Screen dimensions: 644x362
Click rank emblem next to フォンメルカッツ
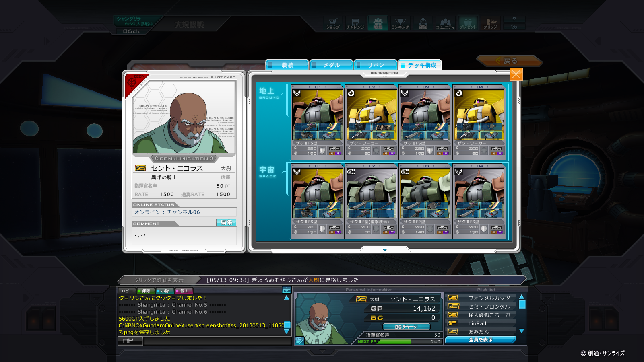tap(453, 298)
